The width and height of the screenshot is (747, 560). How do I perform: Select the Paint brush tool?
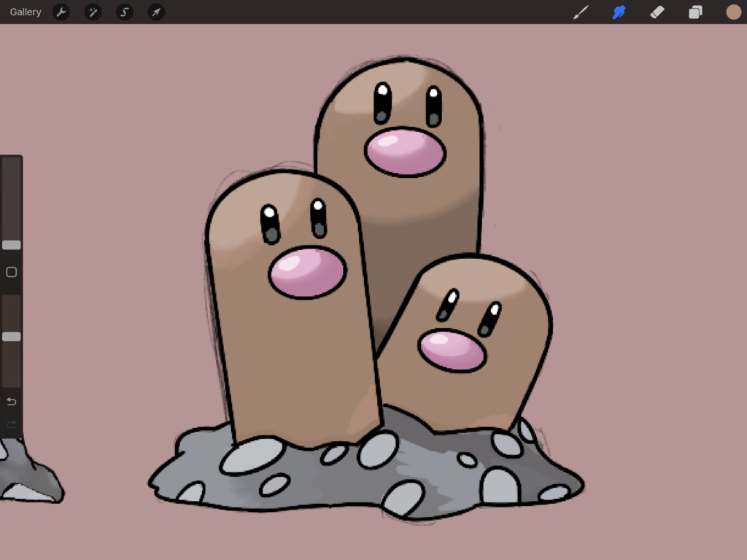click(580, 12)
